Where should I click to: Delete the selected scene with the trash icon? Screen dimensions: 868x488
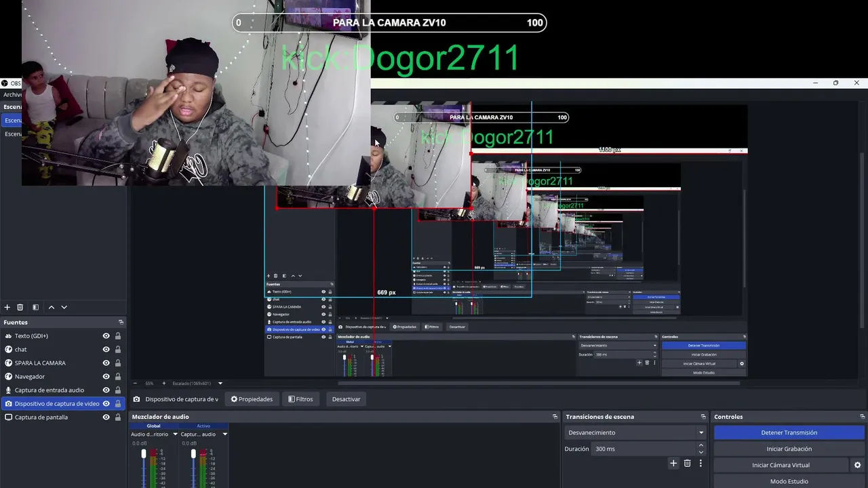pos(20,307)
